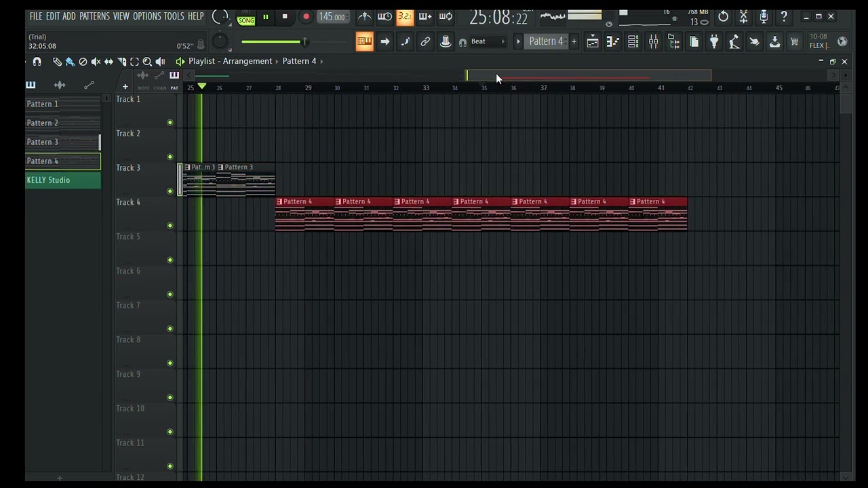This screenshot has width=868, height=488.
Task: Open the Channel rack icon
Action: tap(633, 42)
